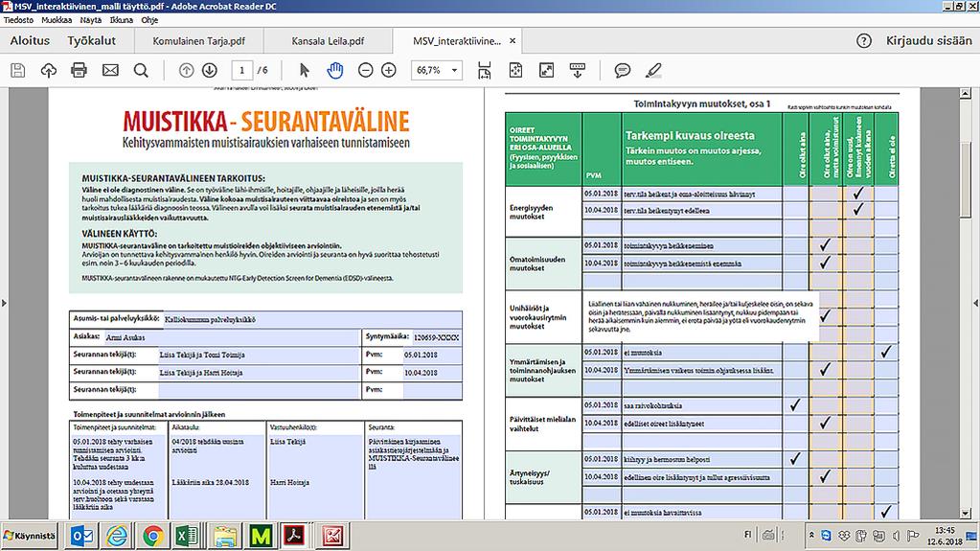Click the read mode download-style icon

coord(578,71)
